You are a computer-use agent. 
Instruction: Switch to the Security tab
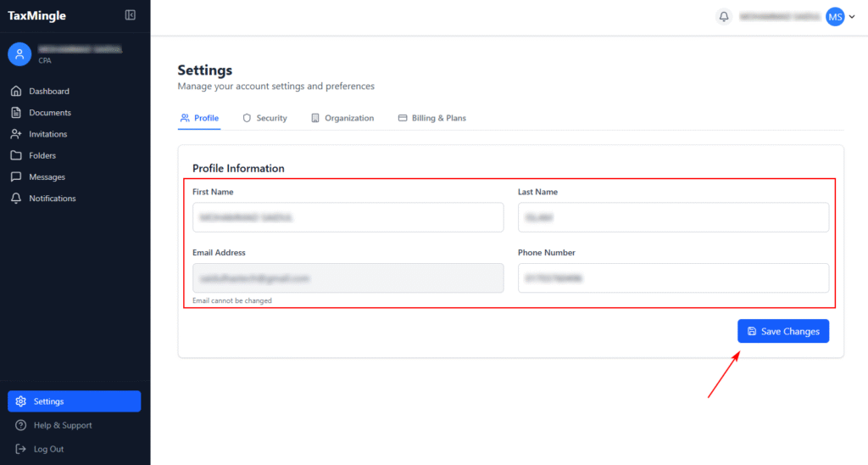pos(264,118)
